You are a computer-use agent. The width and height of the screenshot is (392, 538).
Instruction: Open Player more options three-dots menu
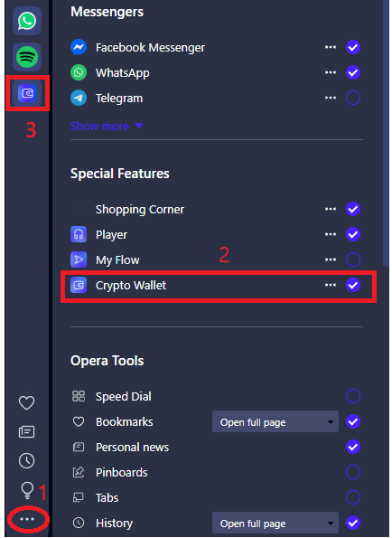(331, 234)
